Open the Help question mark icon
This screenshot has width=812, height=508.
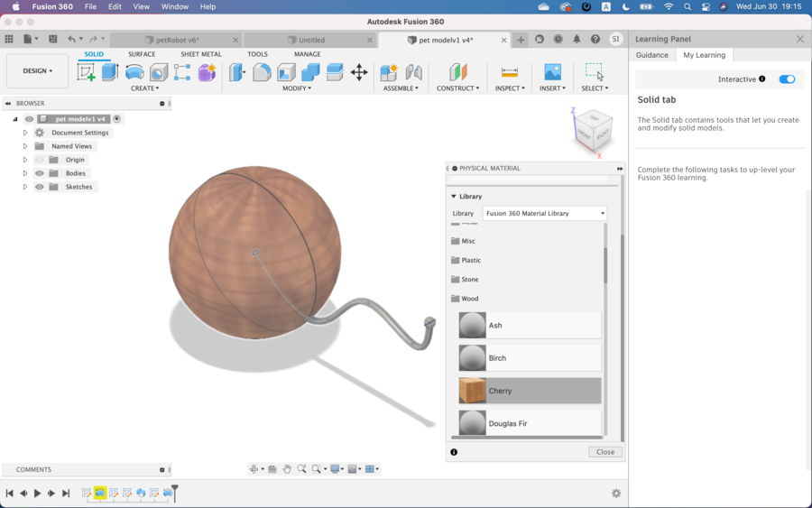pos(595,39)
